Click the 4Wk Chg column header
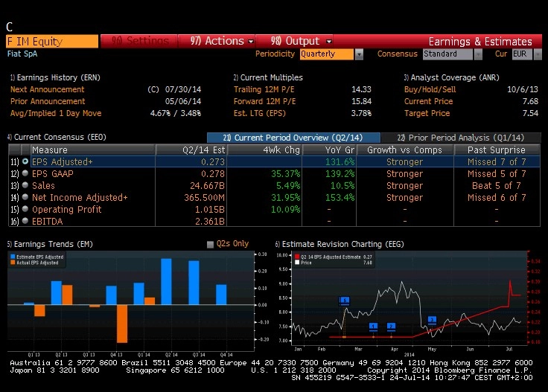The height and width of the screenshot is (392, 548). tap(264, 150)
